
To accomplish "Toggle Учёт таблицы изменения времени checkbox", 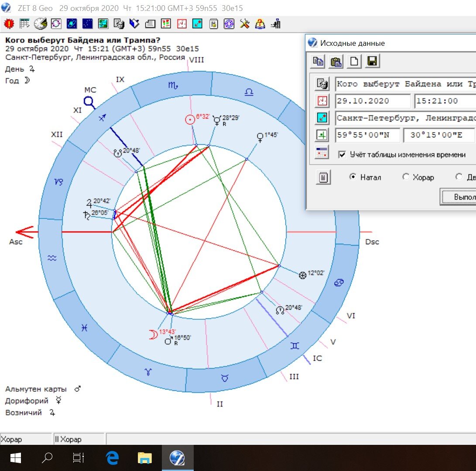I will click(342, 154).
